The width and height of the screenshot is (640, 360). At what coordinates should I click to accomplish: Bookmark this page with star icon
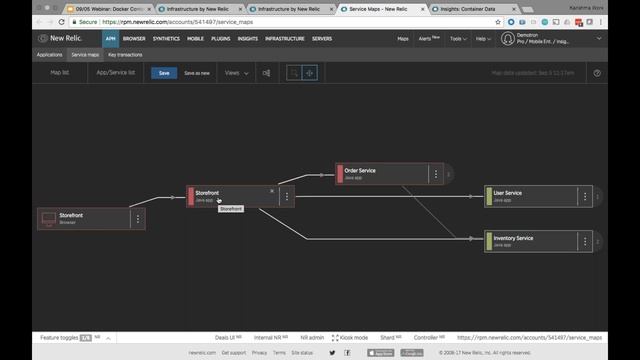[498, 22]
